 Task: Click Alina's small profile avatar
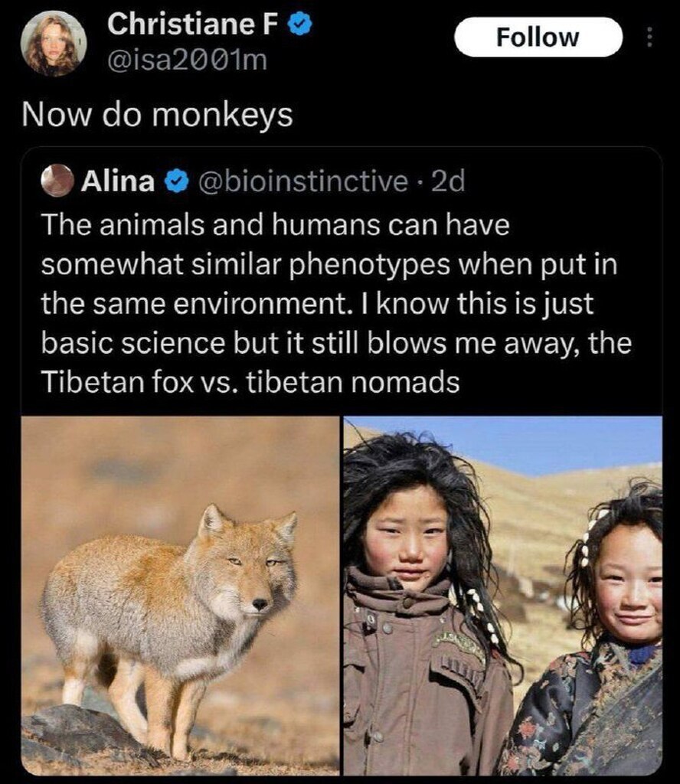[x=57, y=181]
